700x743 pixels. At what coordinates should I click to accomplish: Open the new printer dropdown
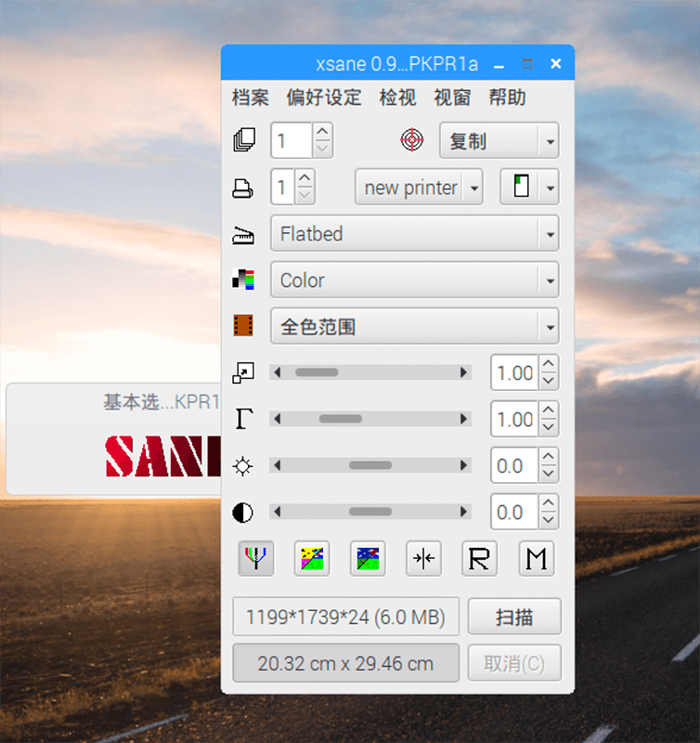(x=419, y=188)
